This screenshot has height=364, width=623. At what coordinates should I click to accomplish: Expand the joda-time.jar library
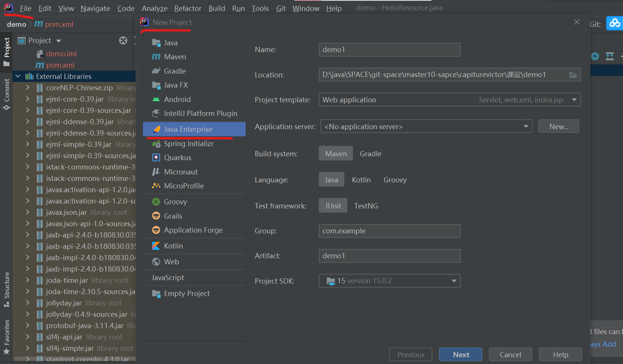[x=28, y=280]
